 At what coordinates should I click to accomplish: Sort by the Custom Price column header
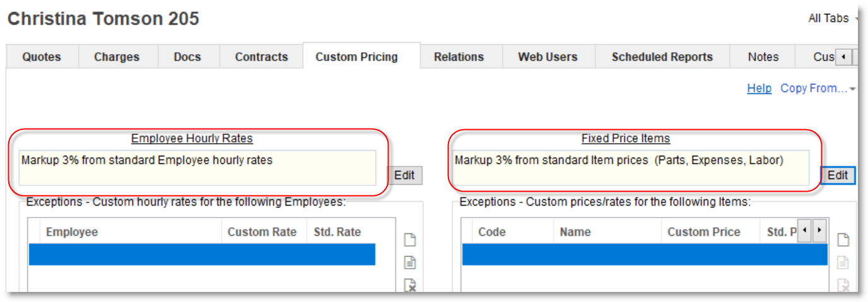coord(703,232)
